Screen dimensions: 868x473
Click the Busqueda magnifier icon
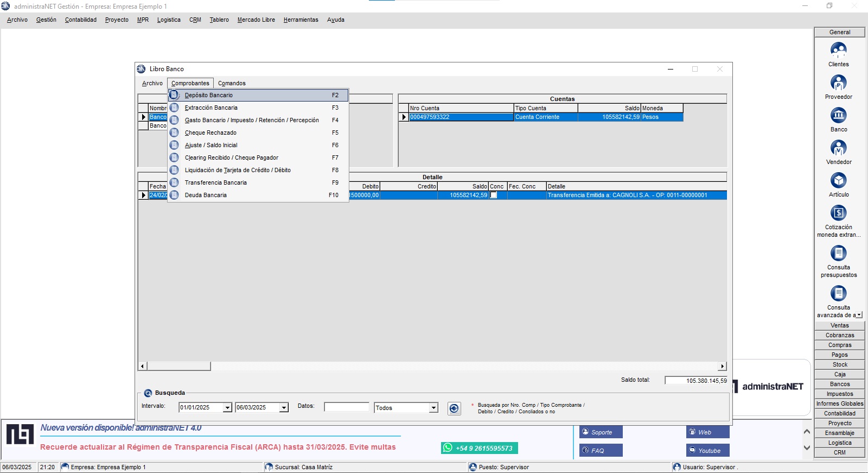coord(148,393)
